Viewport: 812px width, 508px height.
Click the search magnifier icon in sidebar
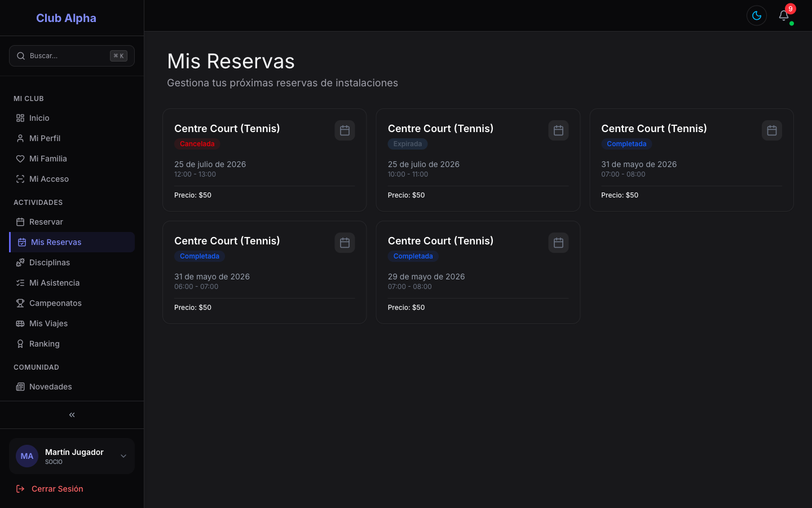pos(21,56)
